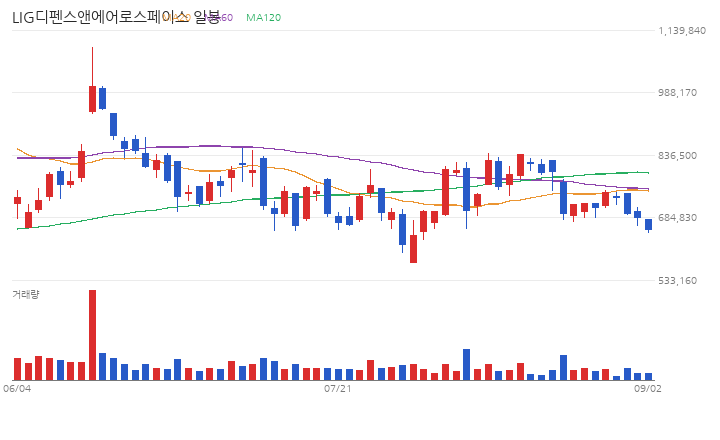
Task: Click the purple MA60 legend label
Action: (219, 18)
